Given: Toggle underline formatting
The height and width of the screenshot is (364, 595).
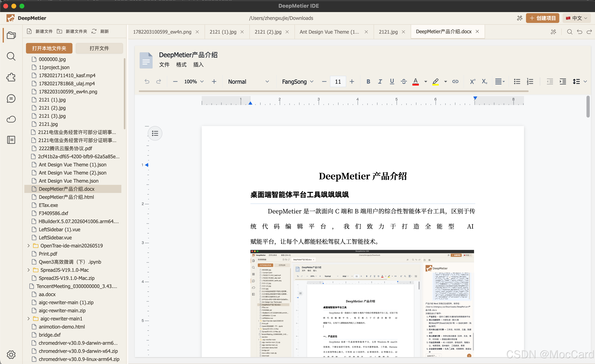Looking at the screenshot, I should (x=392, y=81).
